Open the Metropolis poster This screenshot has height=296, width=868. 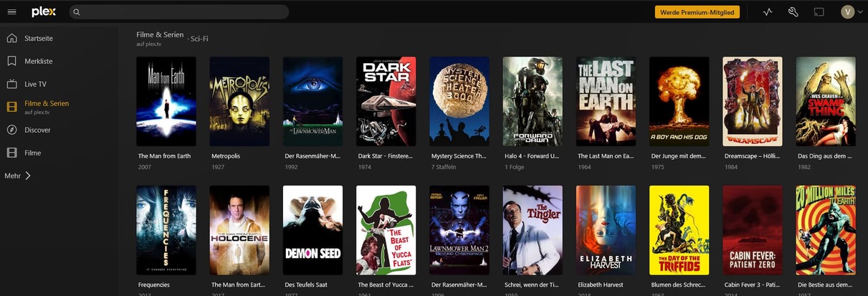[x=239, y=101]
